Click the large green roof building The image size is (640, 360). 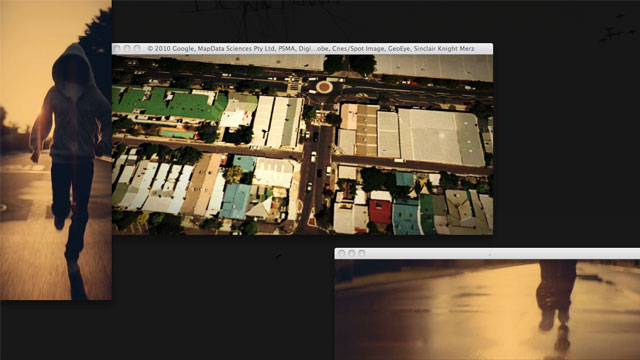169,103
